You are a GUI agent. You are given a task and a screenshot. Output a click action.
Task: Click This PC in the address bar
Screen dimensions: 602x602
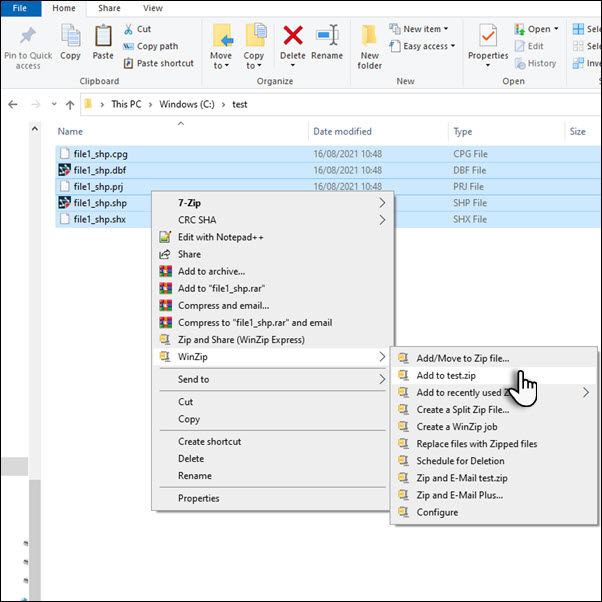(x=126, y=104)
